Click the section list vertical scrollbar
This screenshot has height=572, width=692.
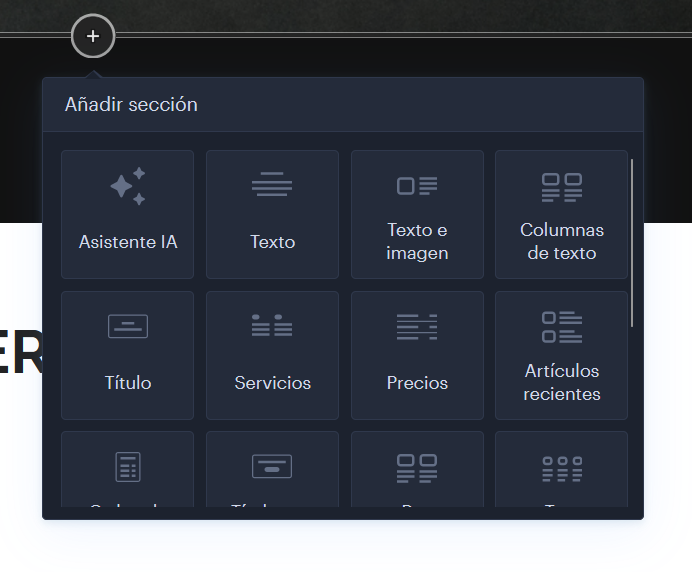coord(632,242)
